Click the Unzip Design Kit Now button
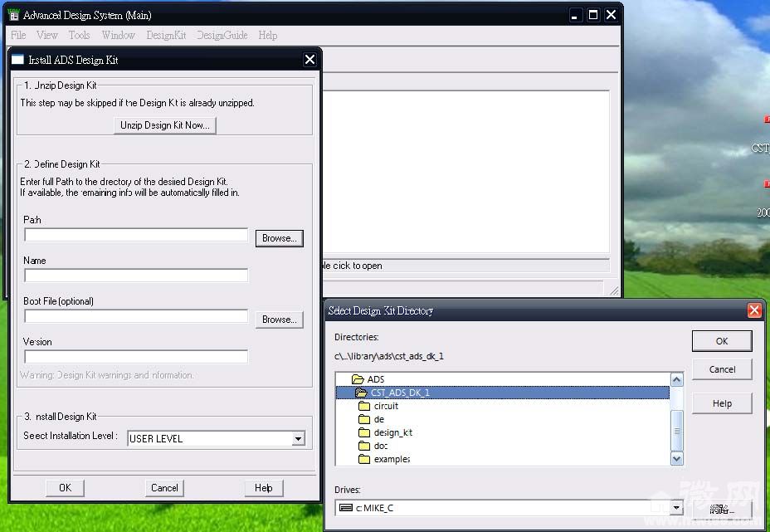The image size is (770, 532). click(x=165, y=125)
